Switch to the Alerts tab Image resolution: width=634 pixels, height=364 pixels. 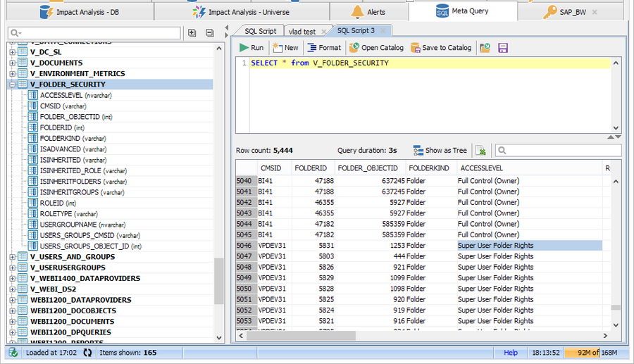coord(368,12)
